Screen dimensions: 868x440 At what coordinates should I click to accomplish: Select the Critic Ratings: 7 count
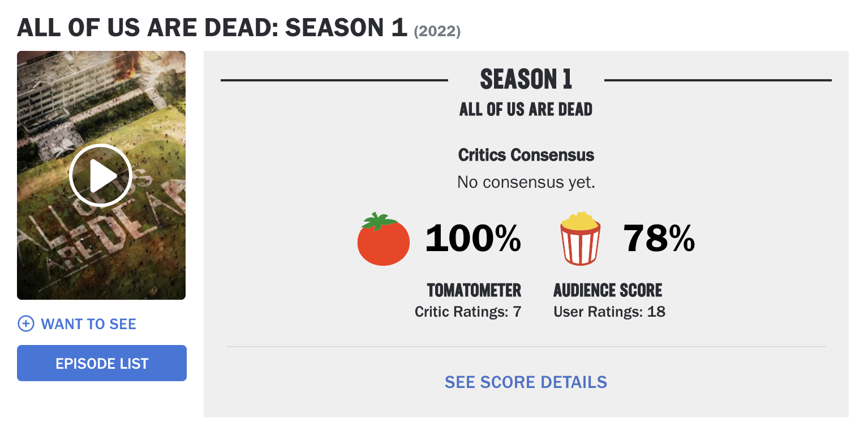467,312
